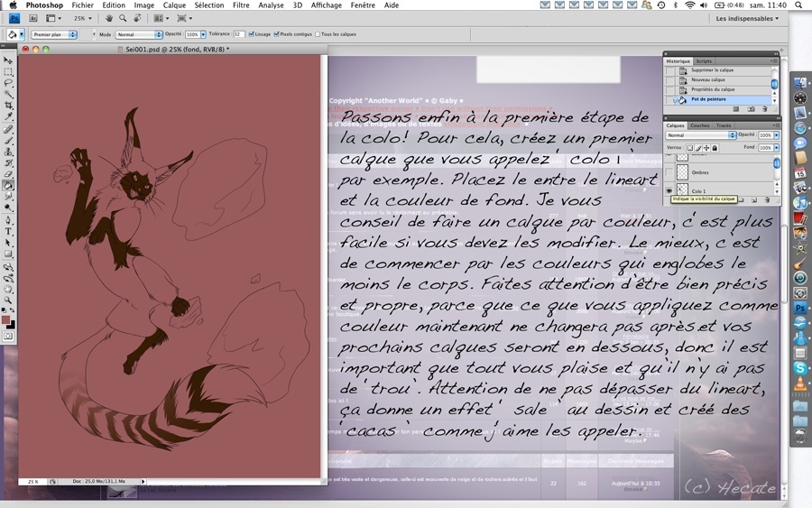Delete current state in Historique panel
This screenshot has width=812, height=508.
pos(765,109)
